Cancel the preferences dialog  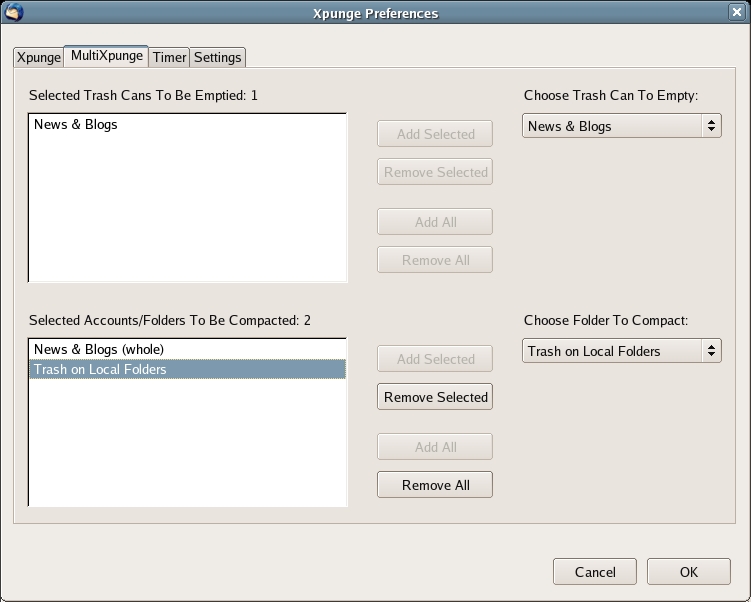tap(595, 572)
